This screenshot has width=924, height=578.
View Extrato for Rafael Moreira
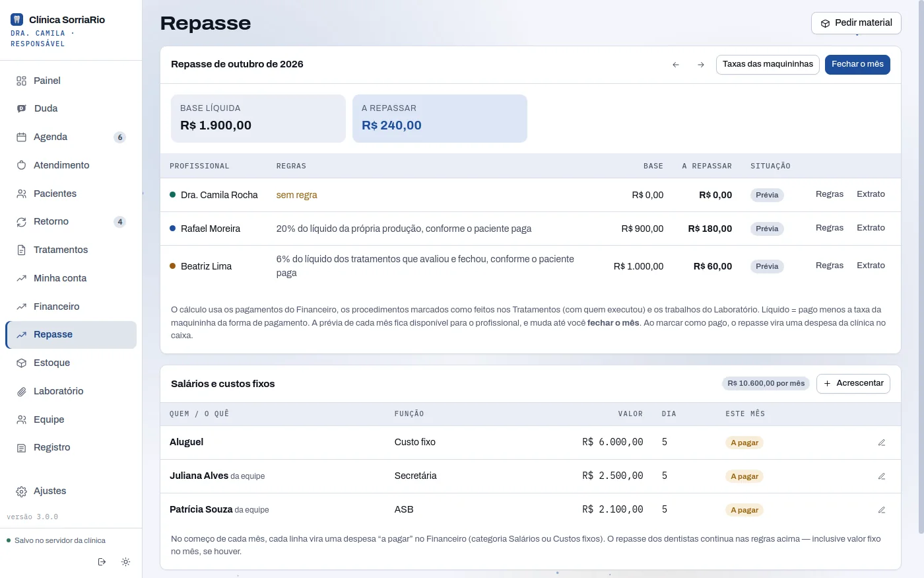coord(871,228)
